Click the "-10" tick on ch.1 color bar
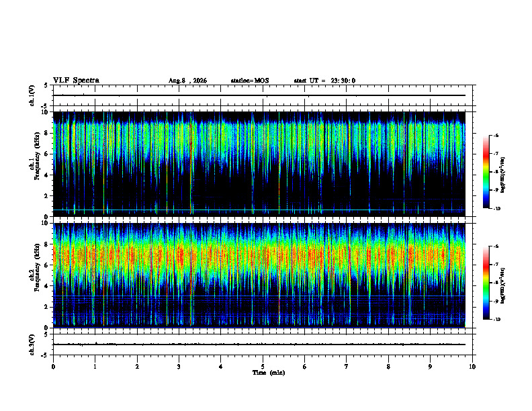 point(496,209)
